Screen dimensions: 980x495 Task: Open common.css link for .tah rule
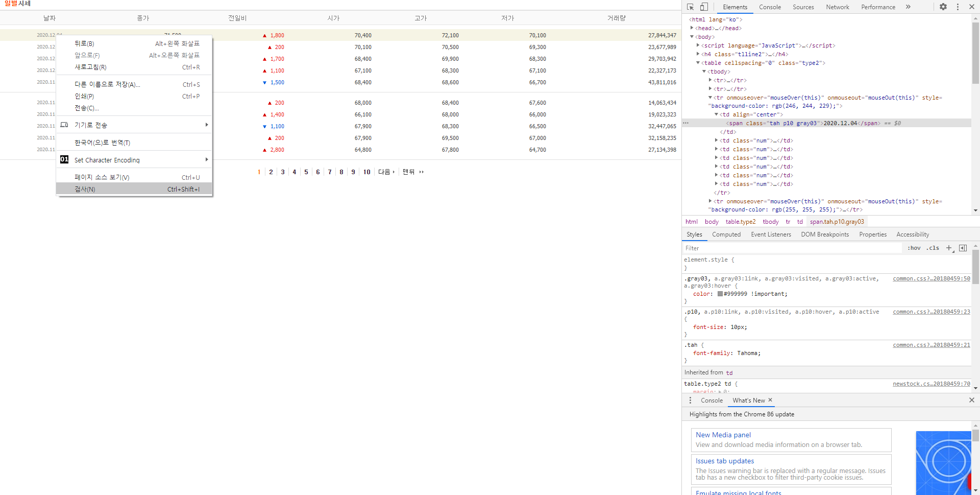[932, 345]
